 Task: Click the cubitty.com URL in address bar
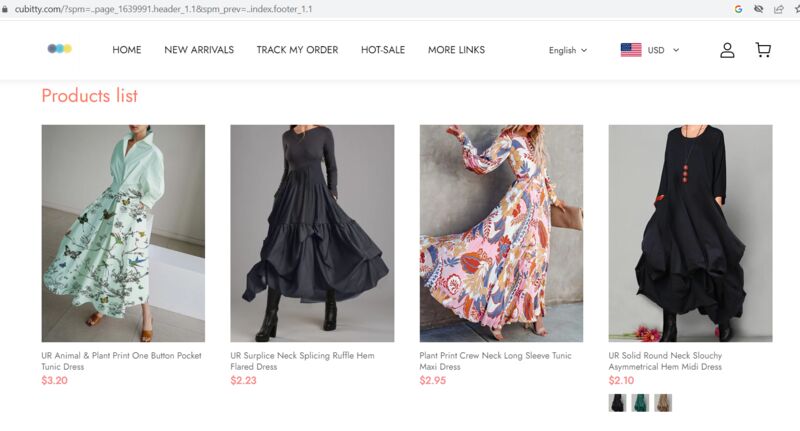163,9
